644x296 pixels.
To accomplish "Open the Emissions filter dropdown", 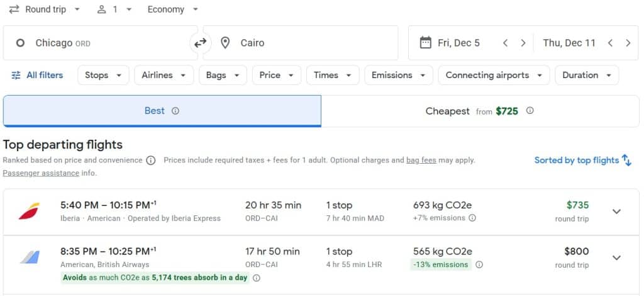I will point(398,75).
